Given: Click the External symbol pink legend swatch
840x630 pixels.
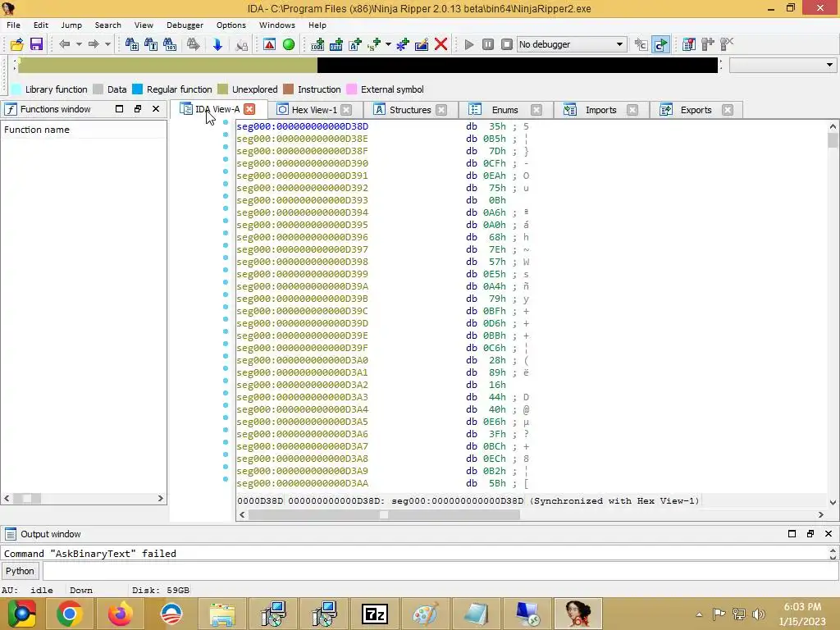Looking at the screenshot, I should click(351, 89).
